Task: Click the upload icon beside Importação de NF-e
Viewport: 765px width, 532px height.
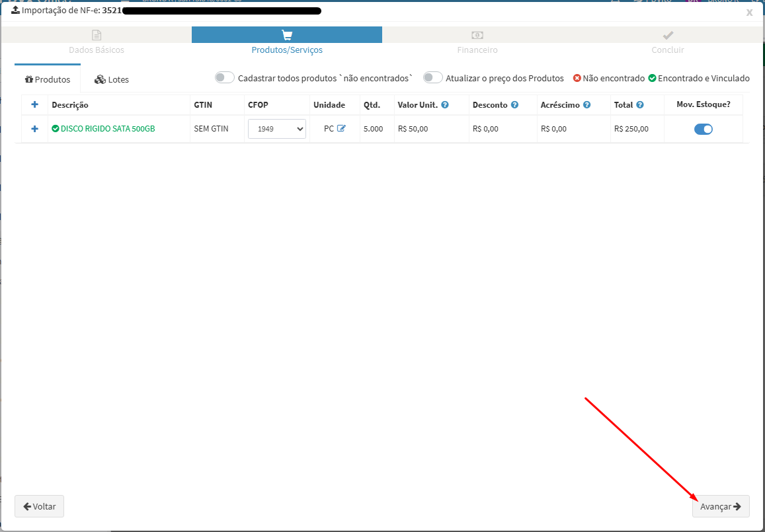Action: coord(16,10)
